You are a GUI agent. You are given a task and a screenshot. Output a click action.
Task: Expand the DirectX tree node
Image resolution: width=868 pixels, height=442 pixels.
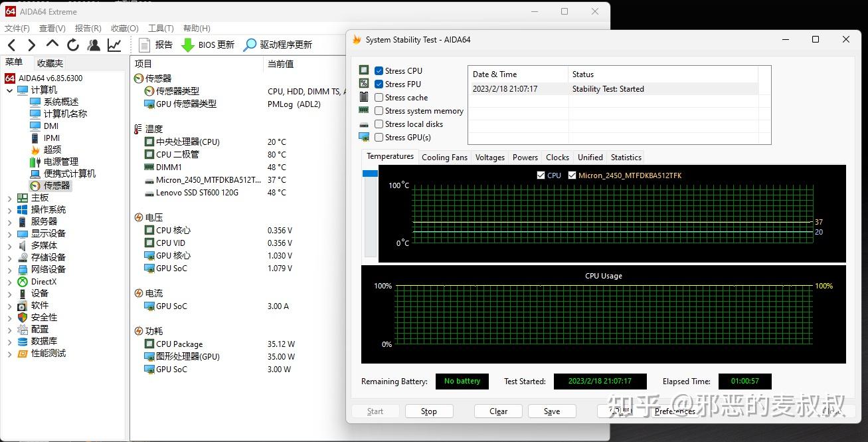pyautogui.click(x=9, y=281)
